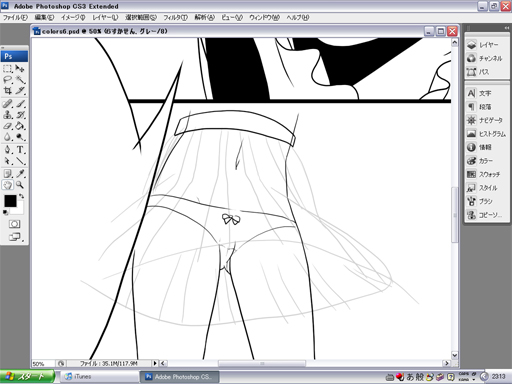This screenshot has width=512, height=384.
Task: Select the Pen tool
Action: [8, 150]
